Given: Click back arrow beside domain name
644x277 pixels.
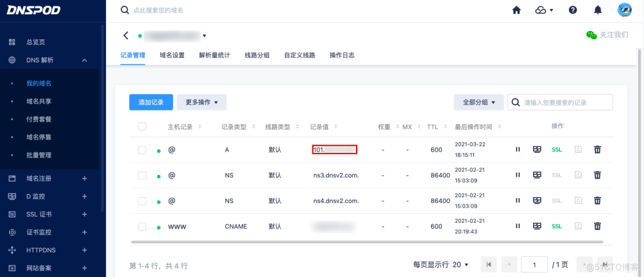Looking at the screenshot, I should (126, 35).
